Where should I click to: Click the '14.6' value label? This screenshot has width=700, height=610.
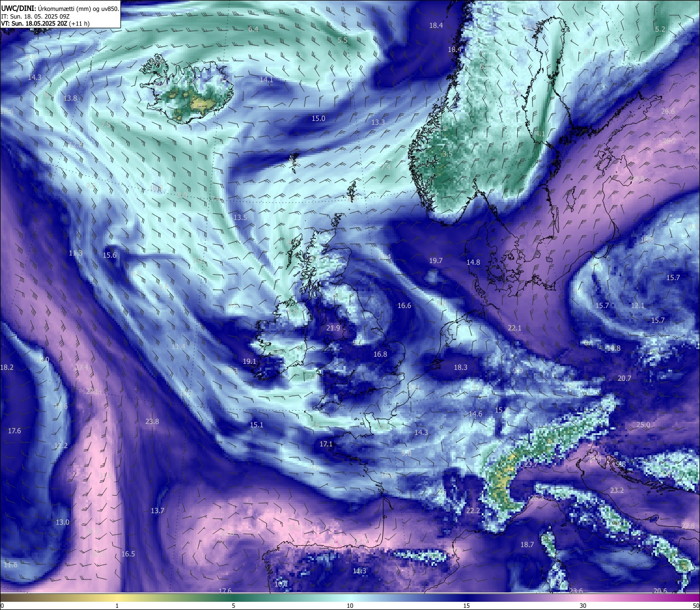tap(475, 414)
